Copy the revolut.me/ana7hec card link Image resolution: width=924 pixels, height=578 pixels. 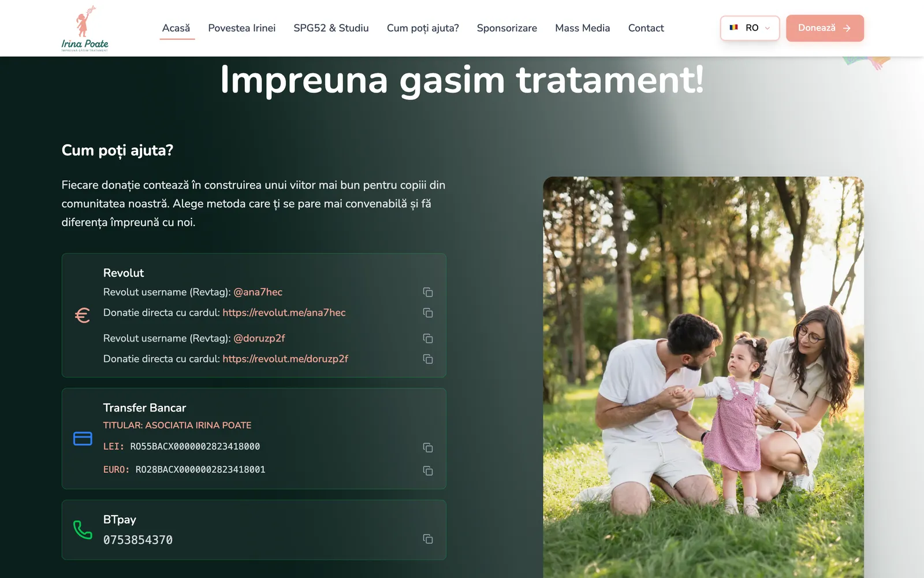click(428, 313)
